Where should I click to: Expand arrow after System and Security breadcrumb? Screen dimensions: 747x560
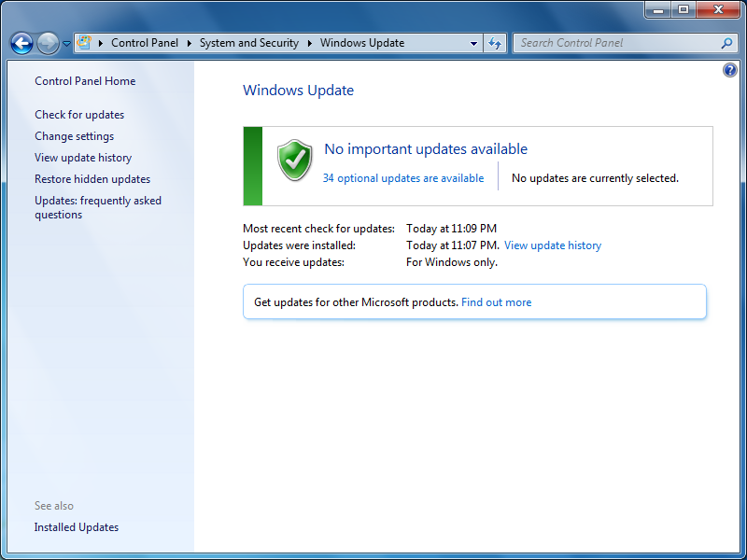[x=310, y=43]
